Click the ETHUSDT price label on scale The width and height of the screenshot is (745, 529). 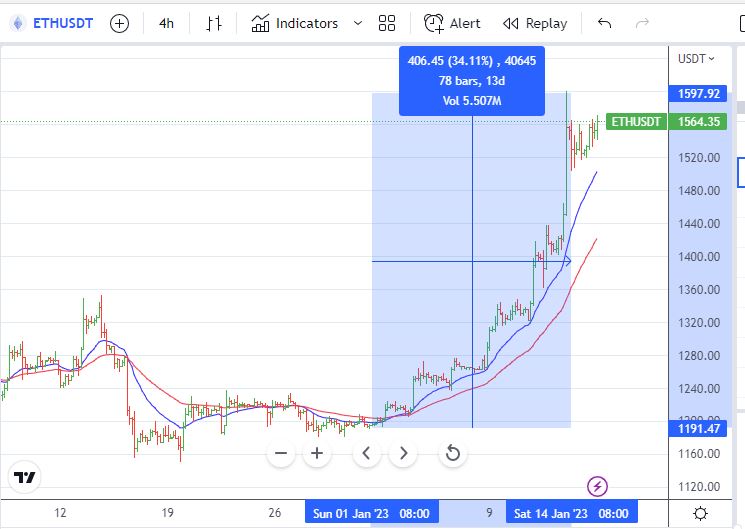coord(636,122)
